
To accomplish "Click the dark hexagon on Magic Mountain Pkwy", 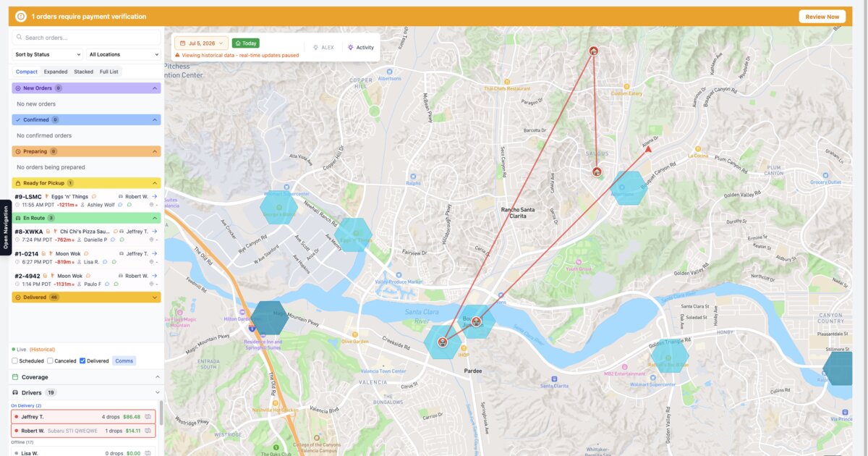I will (270, 318).
